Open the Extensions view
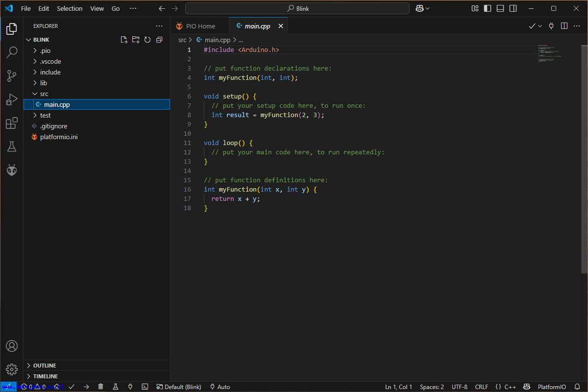 [12, 123]
